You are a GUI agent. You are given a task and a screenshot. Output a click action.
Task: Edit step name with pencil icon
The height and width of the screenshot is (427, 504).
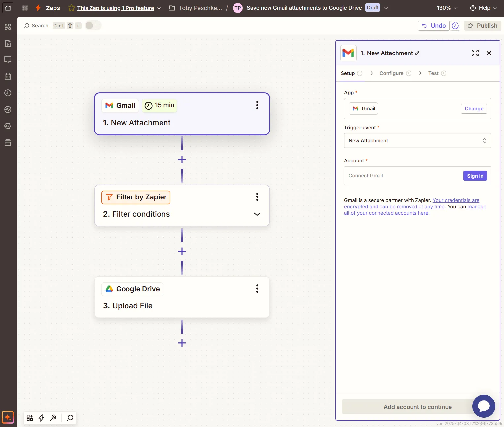(417, 53)
